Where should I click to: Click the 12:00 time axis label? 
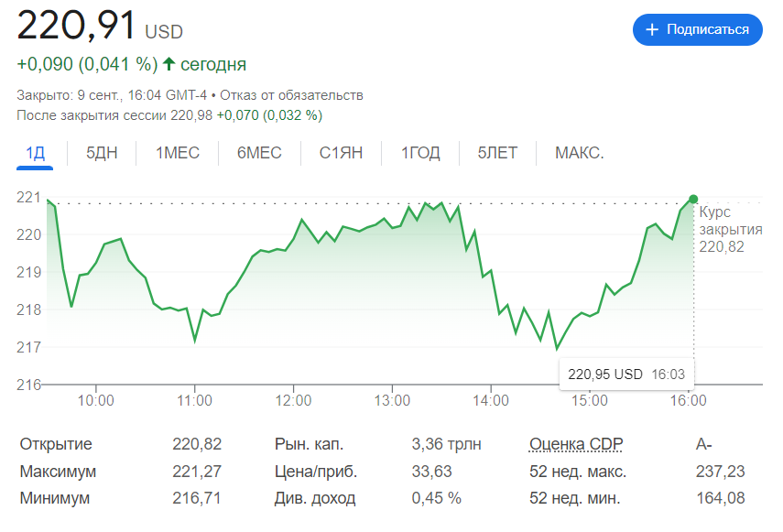(x=293, y=400)
